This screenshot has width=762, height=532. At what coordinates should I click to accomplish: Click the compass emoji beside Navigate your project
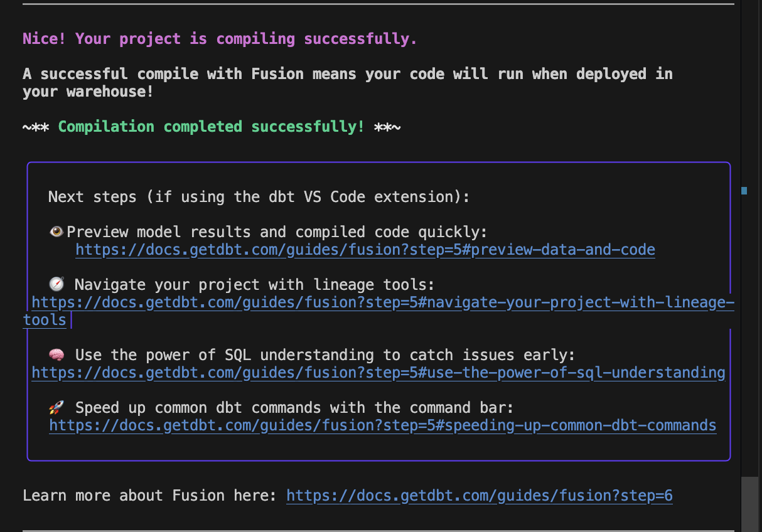[x=56, y=285]
